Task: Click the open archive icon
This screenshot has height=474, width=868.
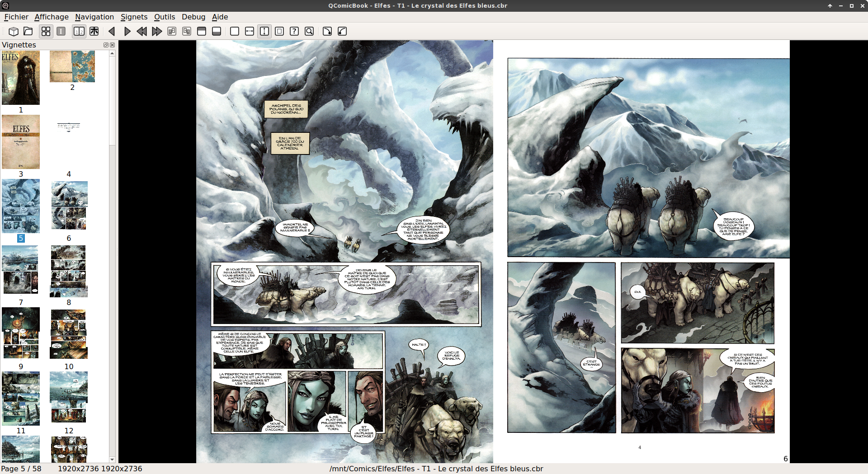Action: 14,31
